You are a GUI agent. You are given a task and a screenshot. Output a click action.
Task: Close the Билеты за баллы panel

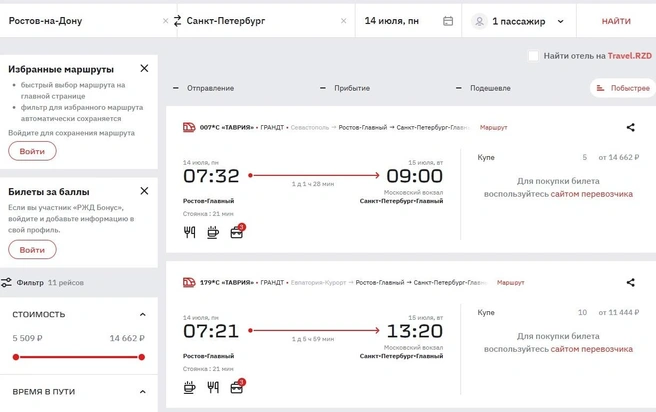point(144,191)
